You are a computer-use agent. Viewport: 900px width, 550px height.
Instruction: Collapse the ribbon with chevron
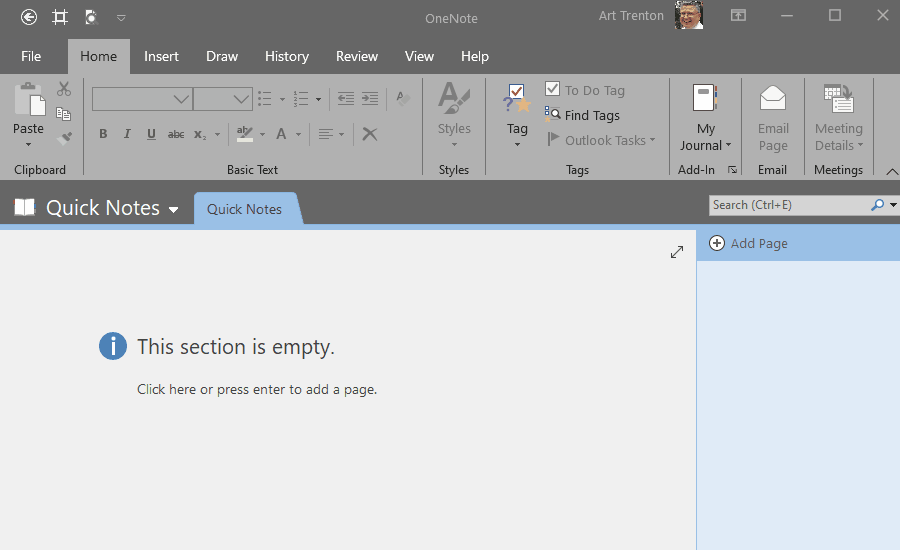point(892,171)
